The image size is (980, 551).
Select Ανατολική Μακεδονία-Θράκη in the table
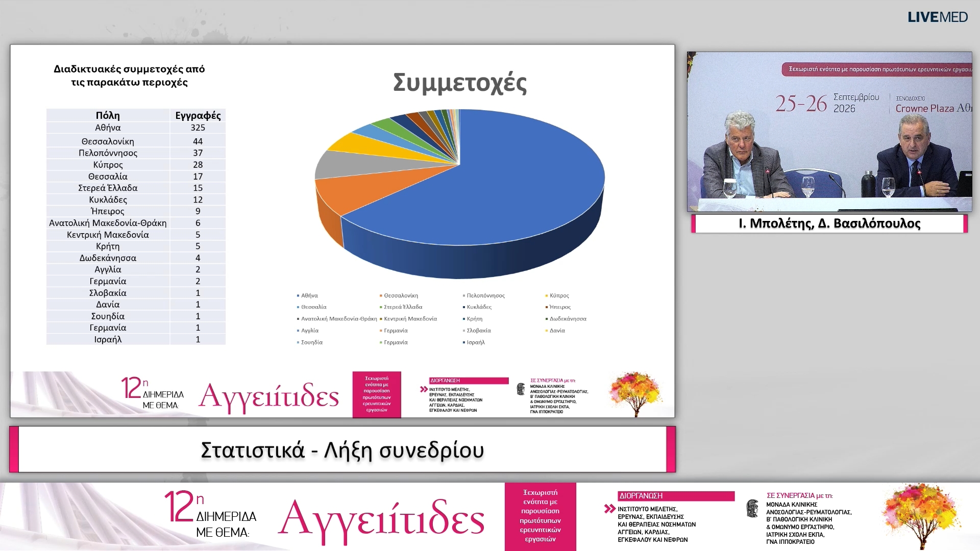point(108,223)
